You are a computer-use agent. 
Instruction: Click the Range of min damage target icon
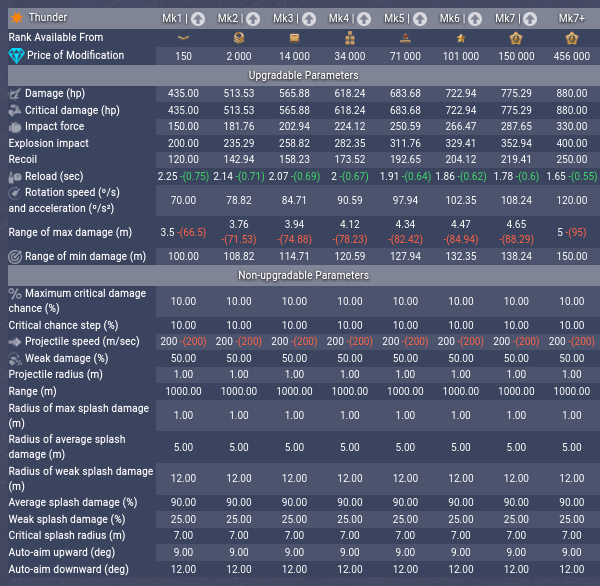pyautogui.click(x=15, y=257)
